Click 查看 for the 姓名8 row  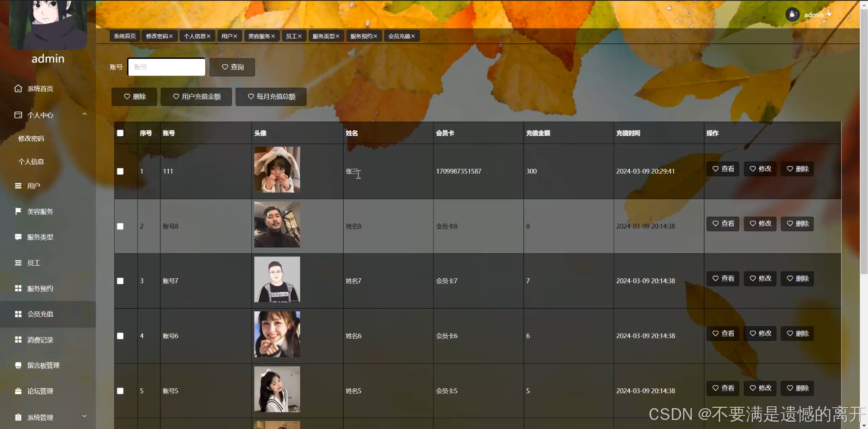723,224
